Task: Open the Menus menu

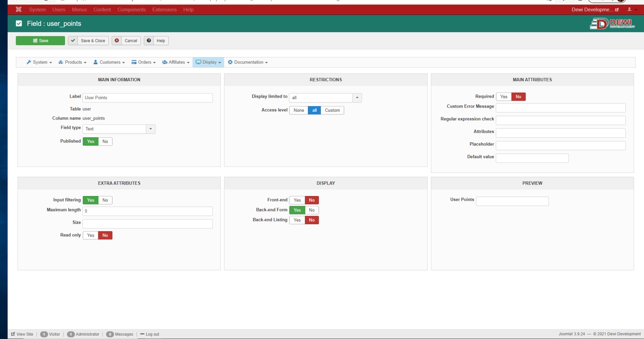Action: click(x=79, y=9)
